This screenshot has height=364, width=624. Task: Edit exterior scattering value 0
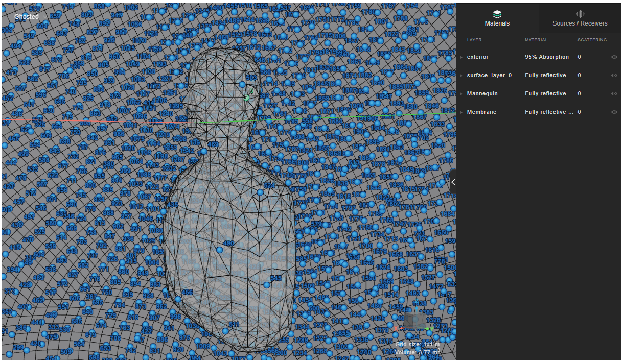click(x=579, y=57)
